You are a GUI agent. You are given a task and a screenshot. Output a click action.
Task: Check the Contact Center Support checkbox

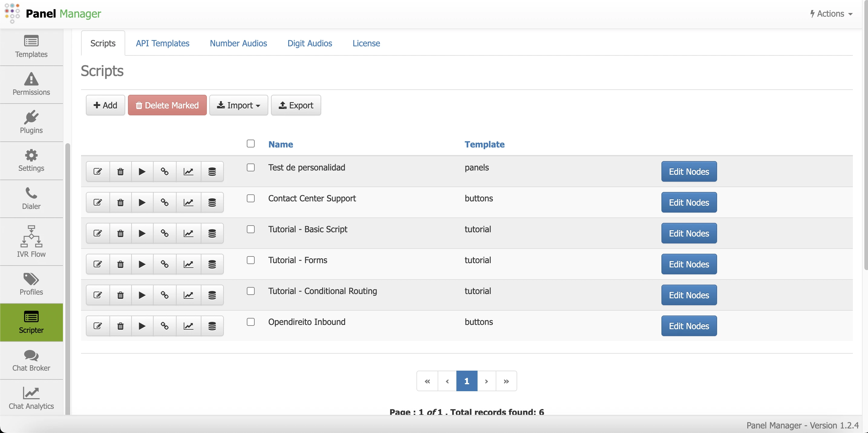(x=250, y=198)
